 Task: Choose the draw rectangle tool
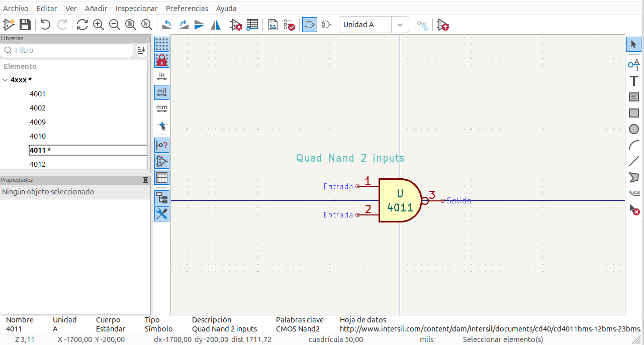click(x=633, y=113)
